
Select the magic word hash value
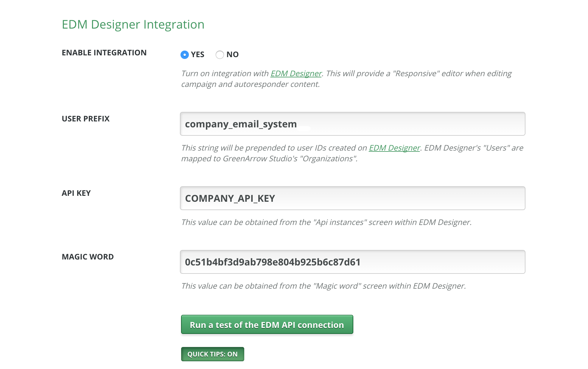pyautogui.click(x=272, y=262)
